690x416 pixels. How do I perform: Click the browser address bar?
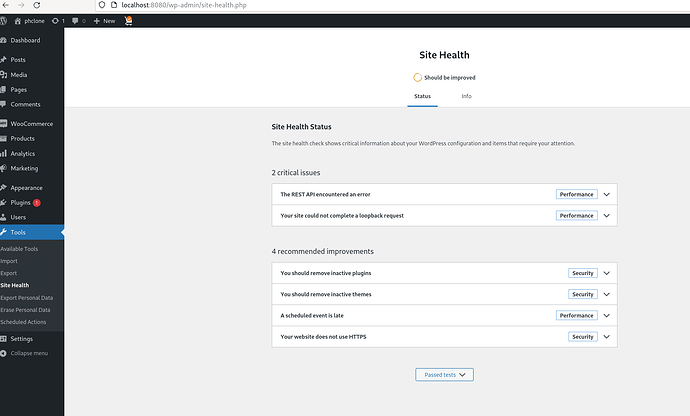(x=300, y=6)
